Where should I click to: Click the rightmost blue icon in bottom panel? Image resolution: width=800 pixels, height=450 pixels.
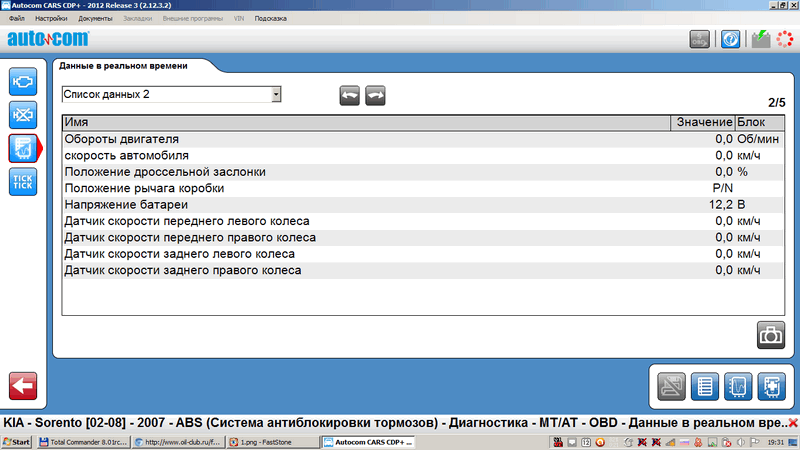[x=771, y=386]
